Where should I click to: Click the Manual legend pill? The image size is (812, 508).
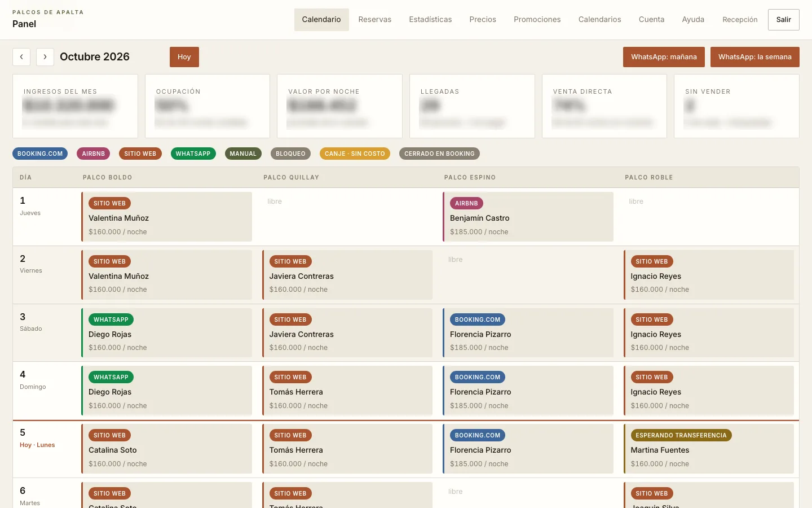[243, 154]
